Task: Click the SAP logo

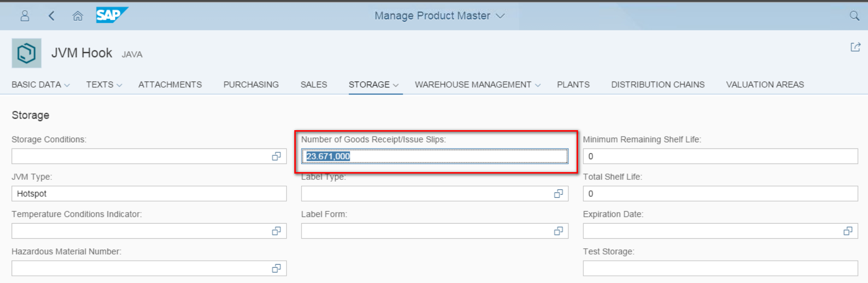Action: 112,15
